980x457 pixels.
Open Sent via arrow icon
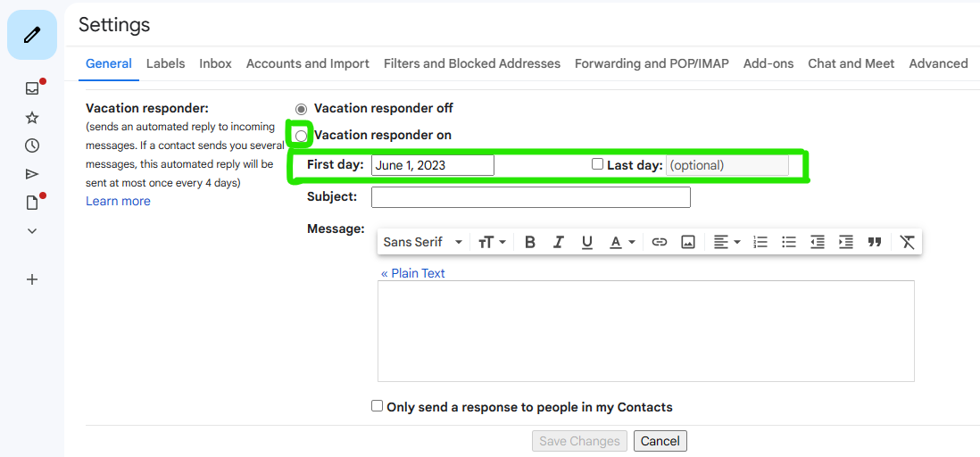pos(32,174)
